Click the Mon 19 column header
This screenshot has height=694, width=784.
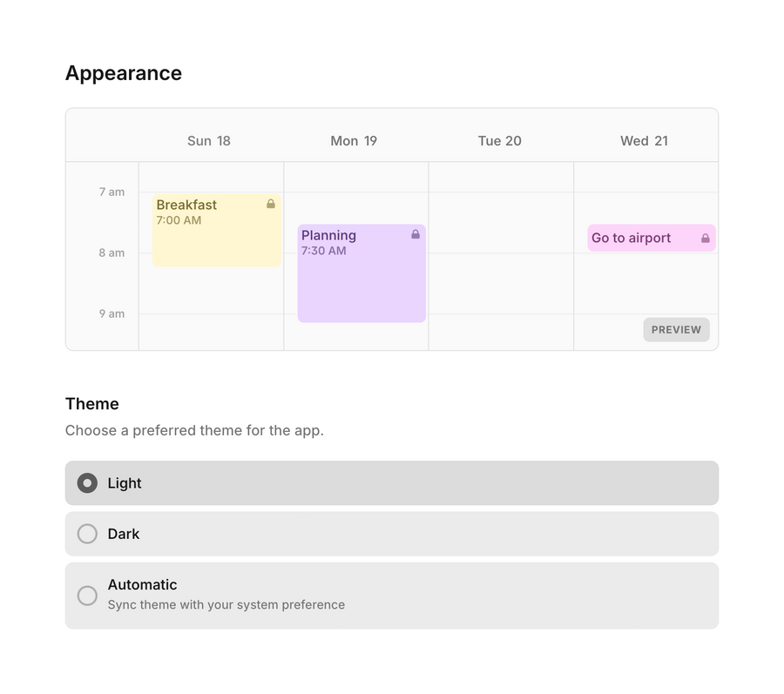[x=354, y=140]
